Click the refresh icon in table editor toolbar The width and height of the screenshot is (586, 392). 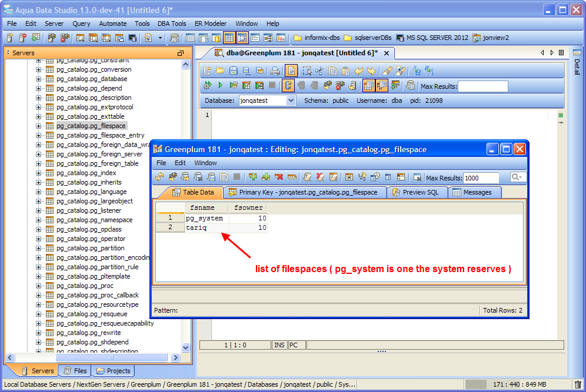tap(159, 177)
